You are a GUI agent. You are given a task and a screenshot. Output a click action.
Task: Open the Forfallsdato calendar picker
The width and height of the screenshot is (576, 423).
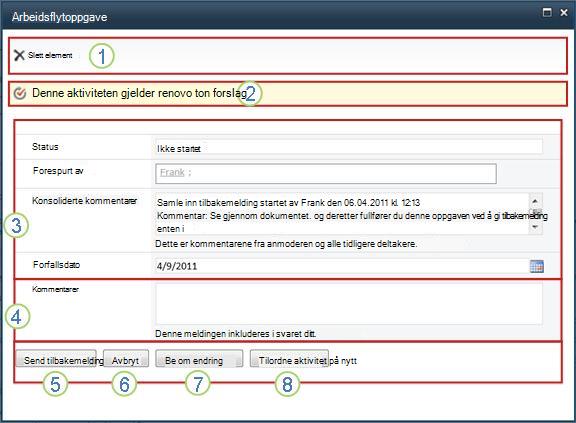click(x=537, y=266)
